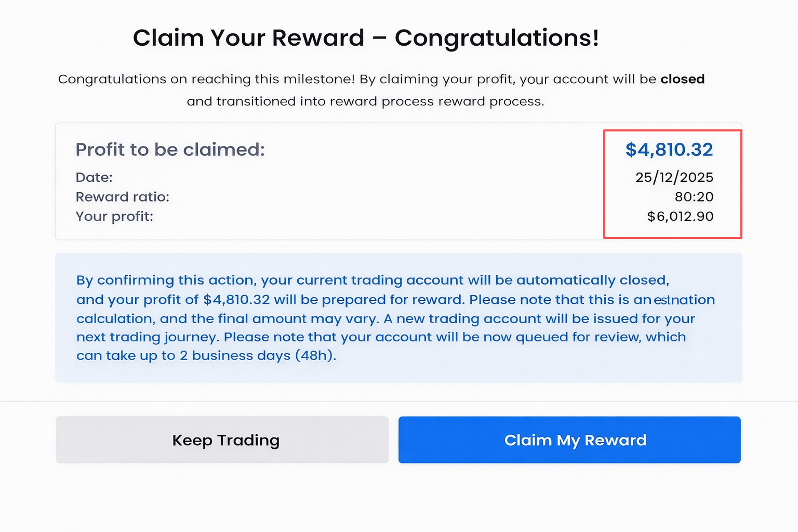Click the $4,810.32 claimable profit amount

pos(669,150)
